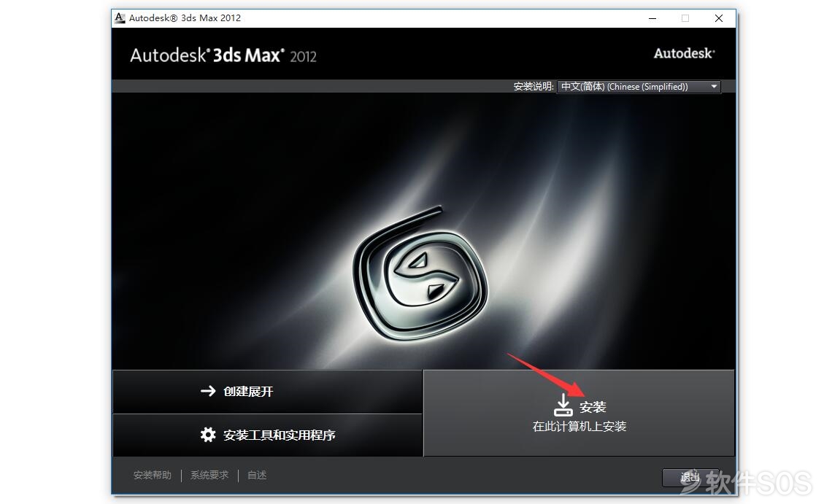Click the Autodesk app icon in title bar

point(120,18)
